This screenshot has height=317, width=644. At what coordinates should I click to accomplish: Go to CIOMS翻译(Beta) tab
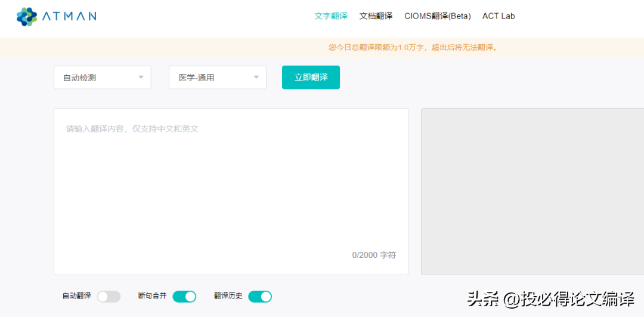click(438, 16)
